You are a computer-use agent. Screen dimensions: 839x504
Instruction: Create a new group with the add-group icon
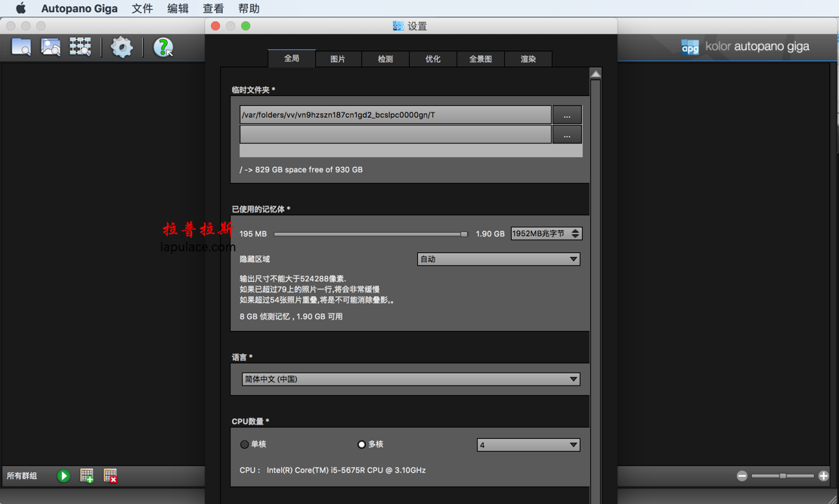click(x=86, y=475)
